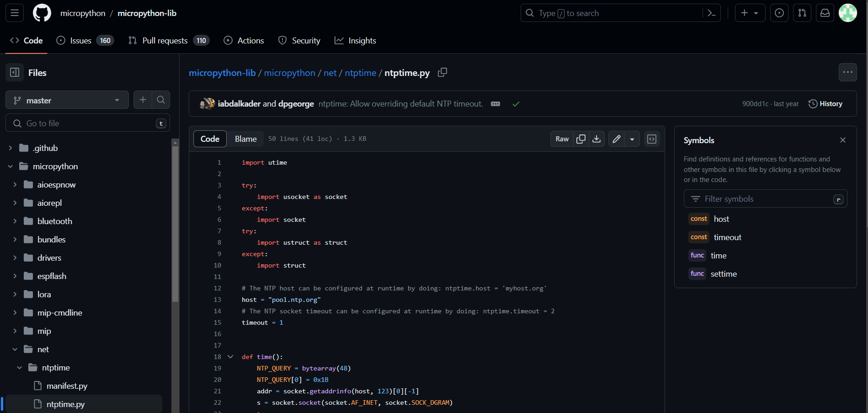Expand the aioespnow folder
Viewport: 868px width, 413px height.
(x=15, y=185)
